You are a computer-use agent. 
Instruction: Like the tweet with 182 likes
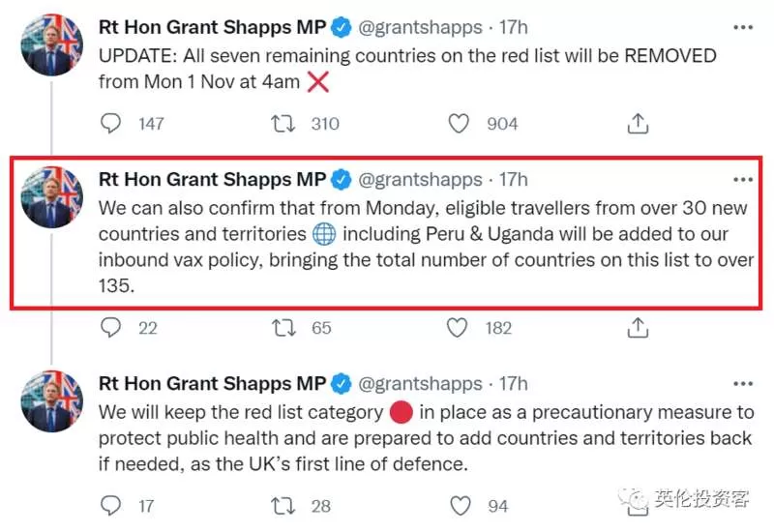[457, 328]
